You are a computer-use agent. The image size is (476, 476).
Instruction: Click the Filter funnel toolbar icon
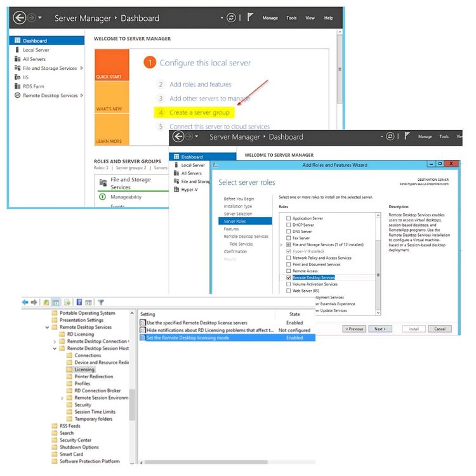(x=101, y=302)
